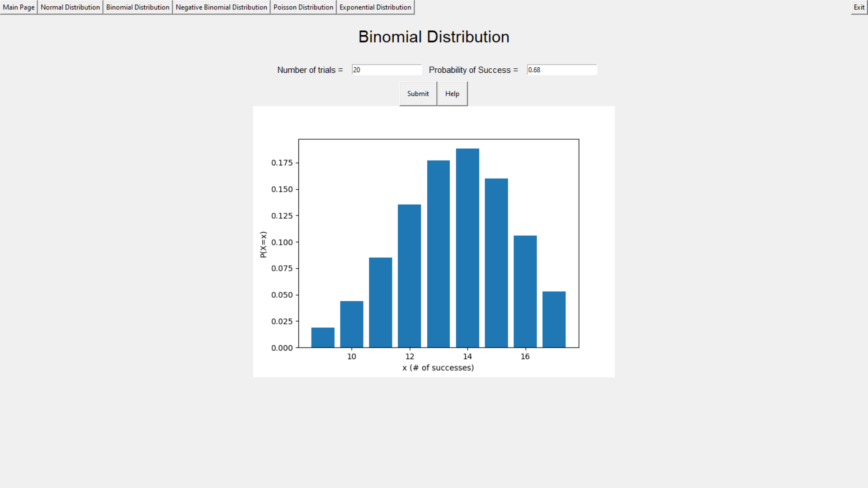This screenshot has width=868, height=488.
Task: Click the Exit button
Action: pyautogui.click(x=859, y=7)
